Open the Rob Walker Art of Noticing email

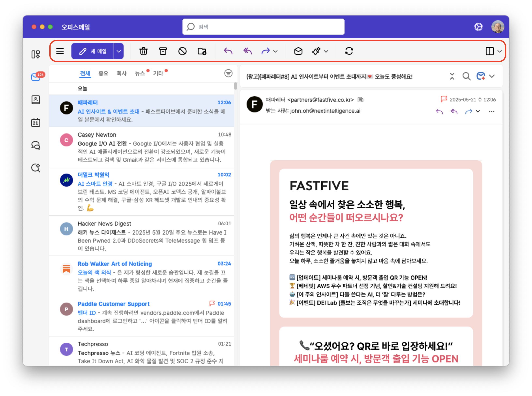(141, 276)
